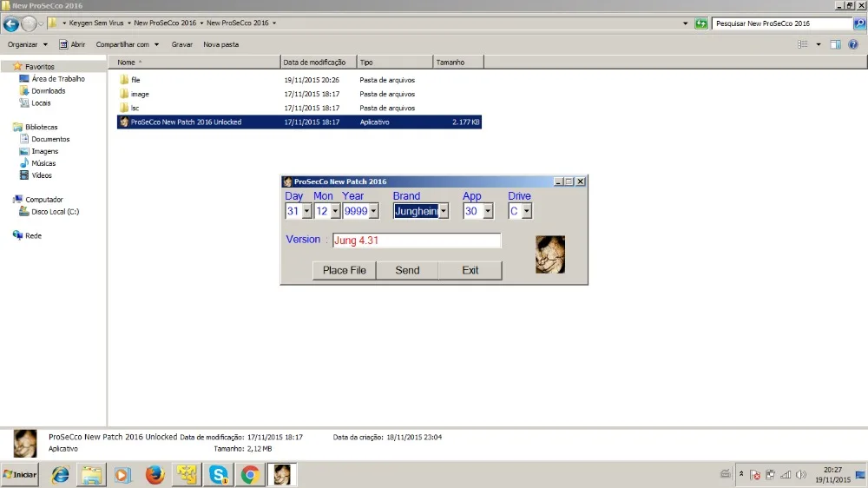The image size is (868, 488).
Task: Select Bibliotecas in the navigation pane
Action: [x=41, y=127]
